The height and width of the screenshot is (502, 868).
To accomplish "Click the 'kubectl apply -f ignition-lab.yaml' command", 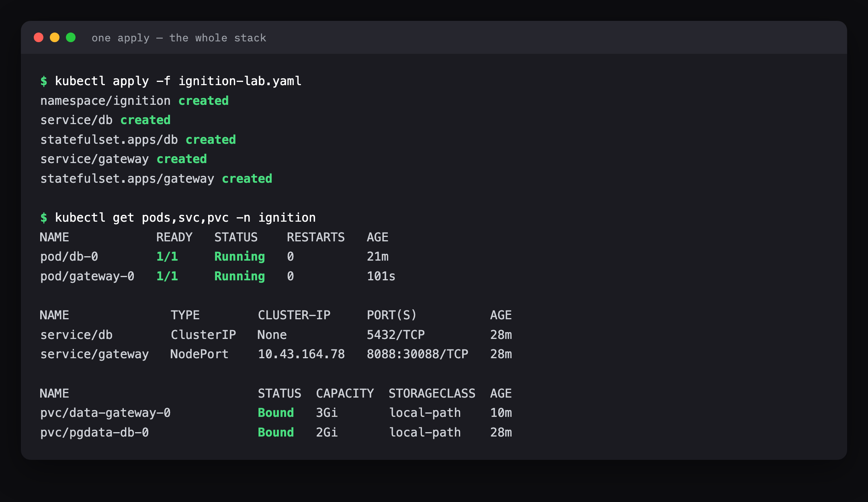I will coord(178,81).
